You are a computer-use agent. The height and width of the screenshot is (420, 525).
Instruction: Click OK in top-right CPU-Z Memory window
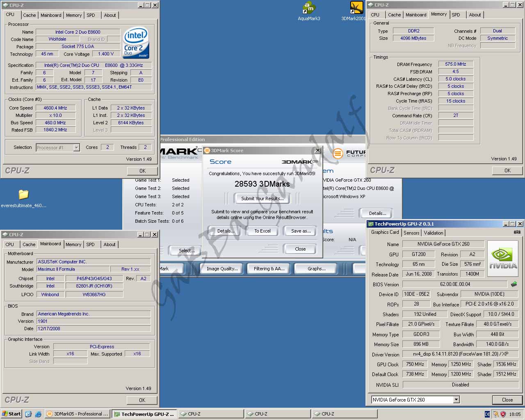click(x=507, y=170)
